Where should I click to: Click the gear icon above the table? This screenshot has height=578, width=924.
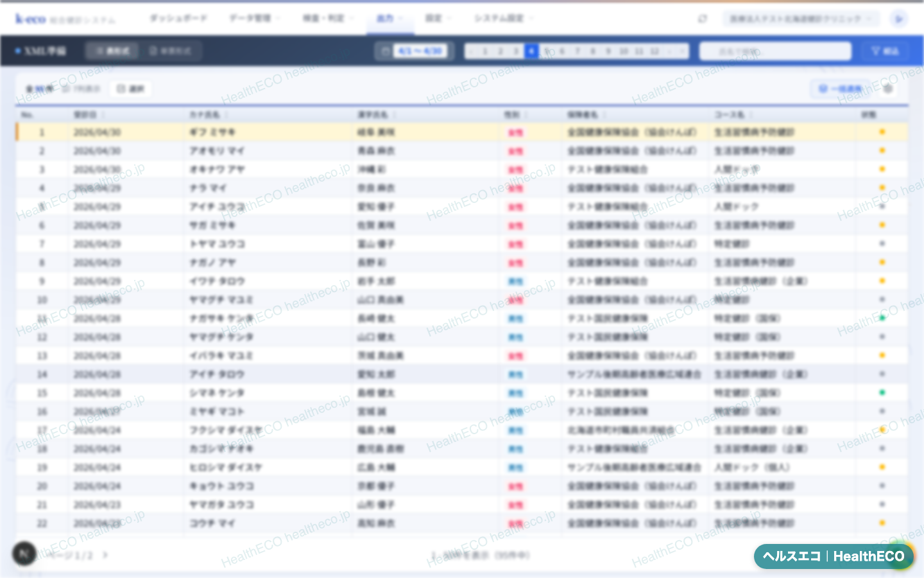click(x=888, y=89)
